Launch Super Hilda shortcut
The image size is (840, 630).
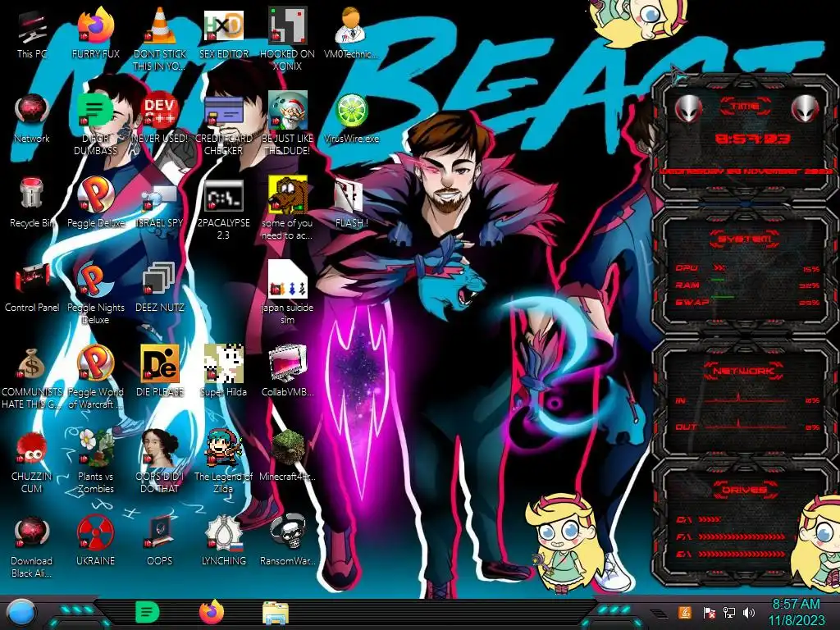pyautogui.click(x=223, y=372)
